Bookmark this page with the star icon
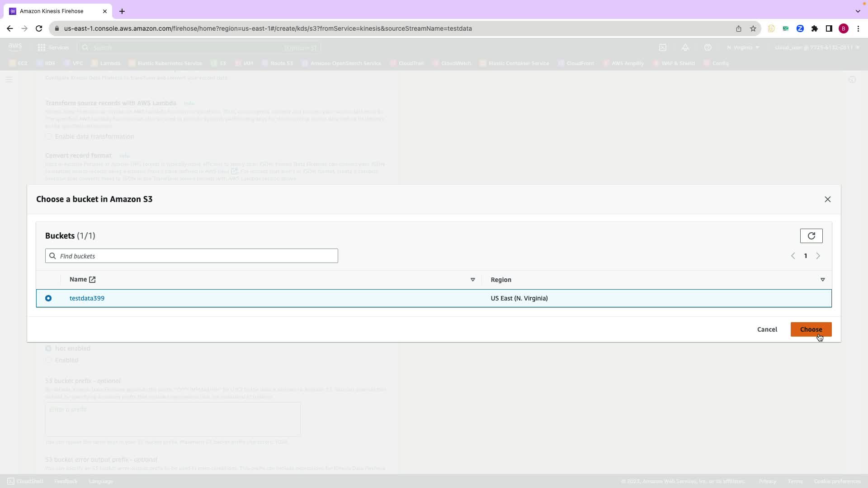 pos(753,28)
